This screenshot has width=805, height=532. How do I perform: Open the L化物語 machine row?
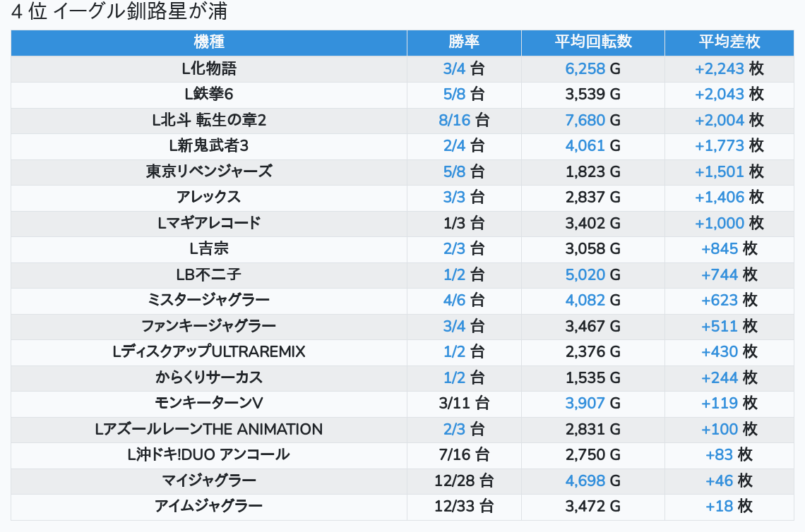(x=208, y=68)
